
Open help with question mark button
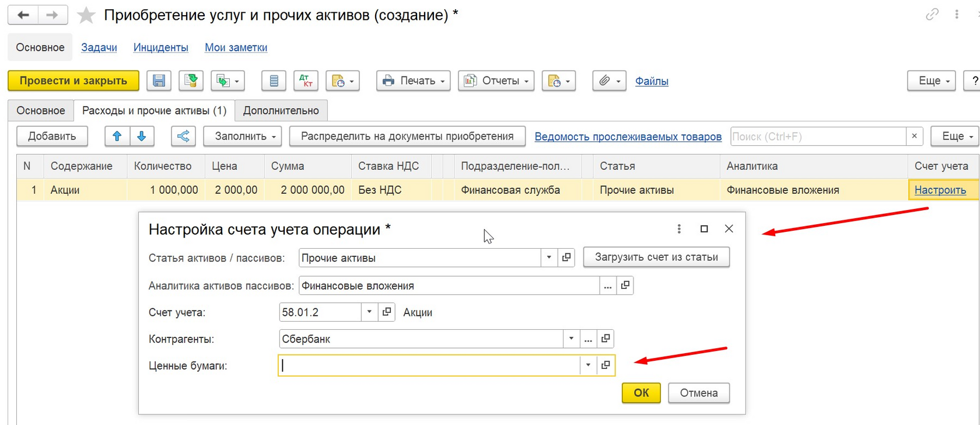coord(973,81)
